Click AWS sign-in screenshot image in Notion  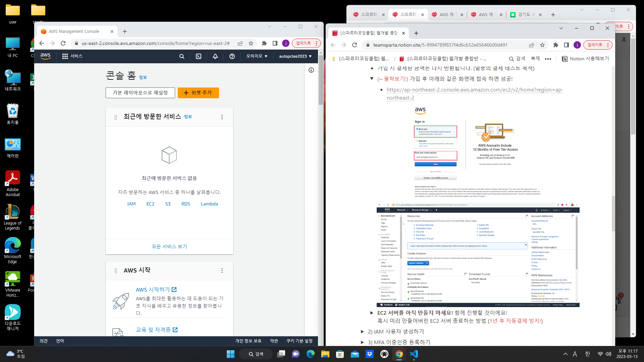tap(478, 152)
